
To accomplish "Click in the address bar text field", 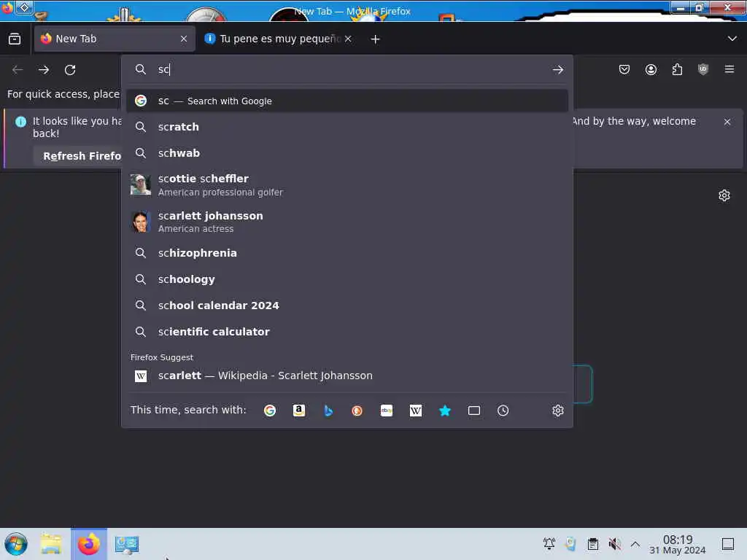I will pyautogui.click(x=352, y=70).
